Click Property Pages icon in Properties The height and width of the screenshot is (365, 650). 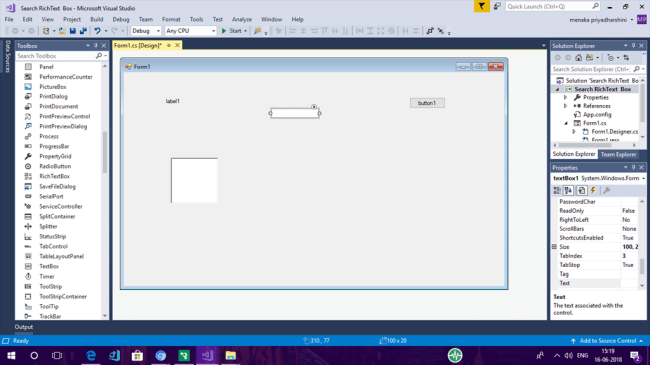[606, 190]
